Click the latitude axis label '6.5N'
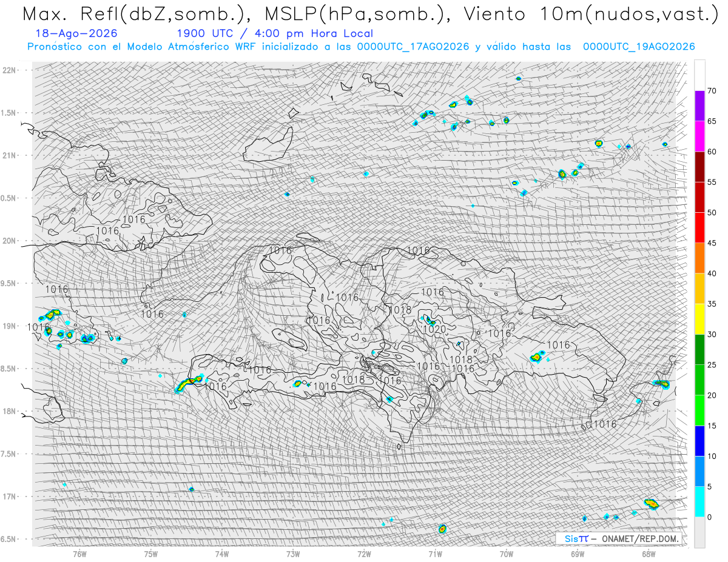728x562 pixels. (8, 539)
